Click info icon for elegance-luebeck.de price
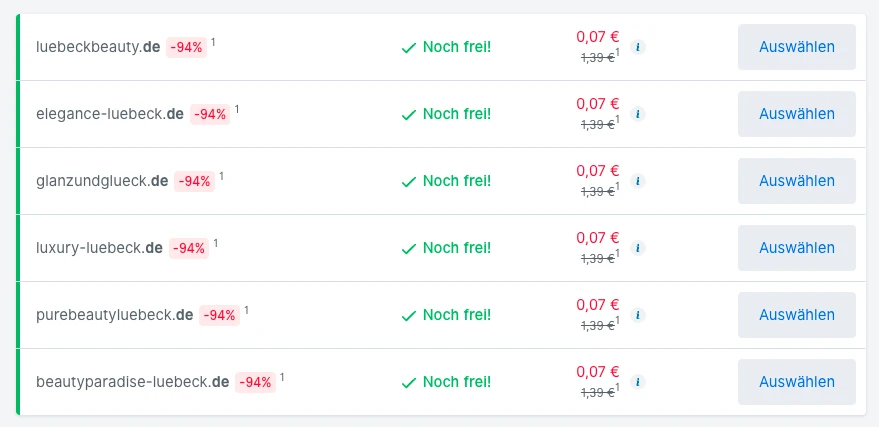879x427 pixels. pos(639,114)
